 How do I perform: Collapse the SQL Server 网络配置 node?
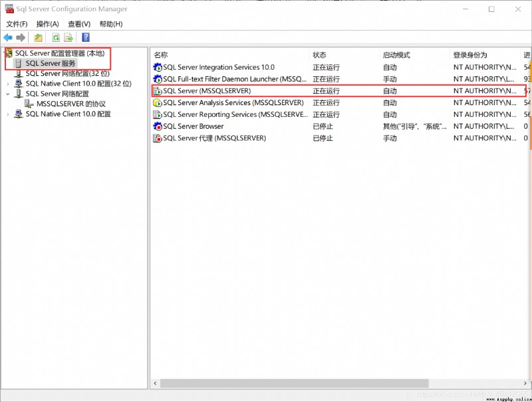coord(8,94)
